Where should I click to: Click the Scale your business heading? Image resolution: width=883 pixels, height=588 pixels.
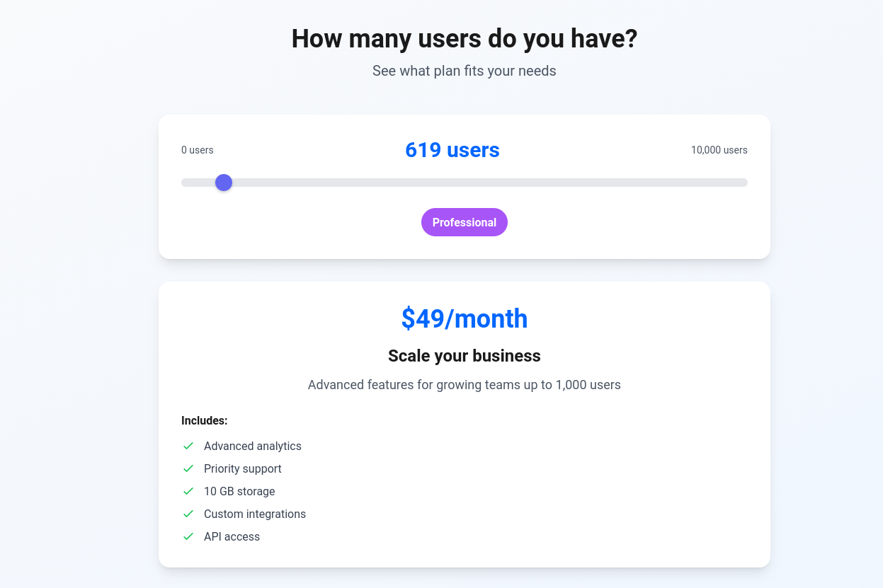(464, 356)
